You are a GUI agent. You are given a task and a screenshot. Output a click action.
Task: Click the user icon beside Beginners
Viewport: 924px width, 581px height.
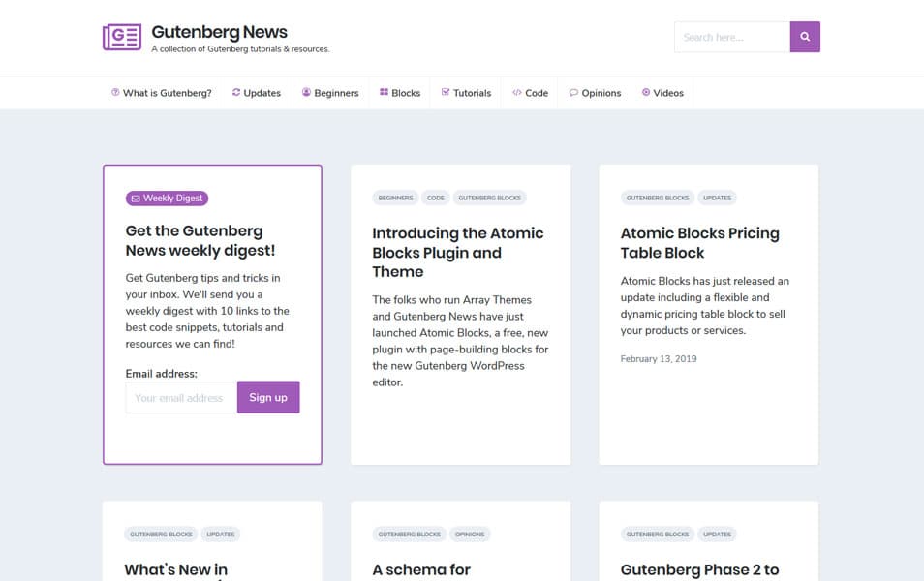tap(306, 93)
